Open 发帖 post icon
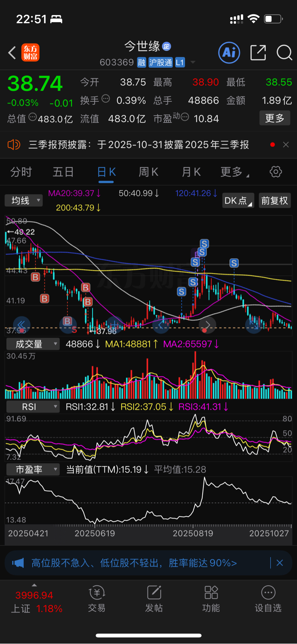 click(x=154, y=599)
